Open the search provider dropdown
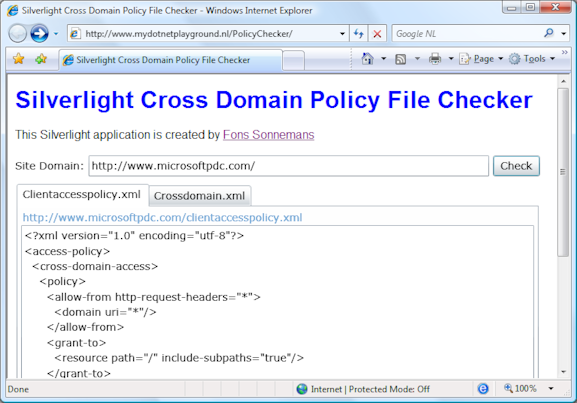 [x=564, y=34]
